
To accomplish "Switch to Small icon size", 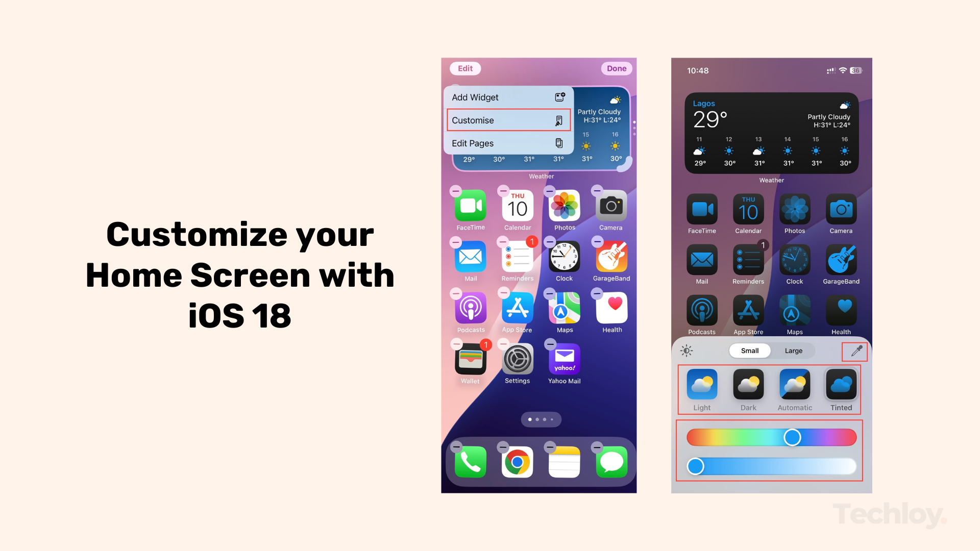I will [749, 350].
